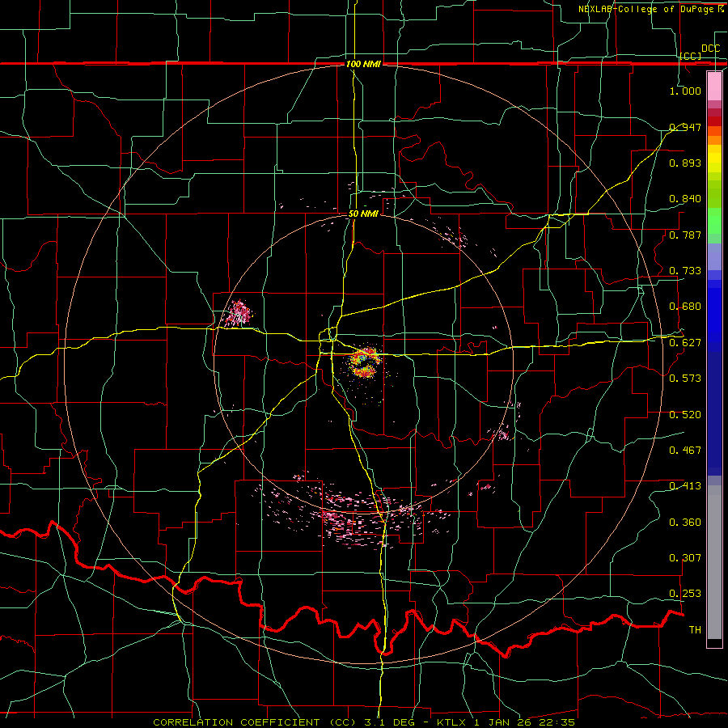Pick the gray segment of the color bar
The image size is (728, 728).
(714, 562)
